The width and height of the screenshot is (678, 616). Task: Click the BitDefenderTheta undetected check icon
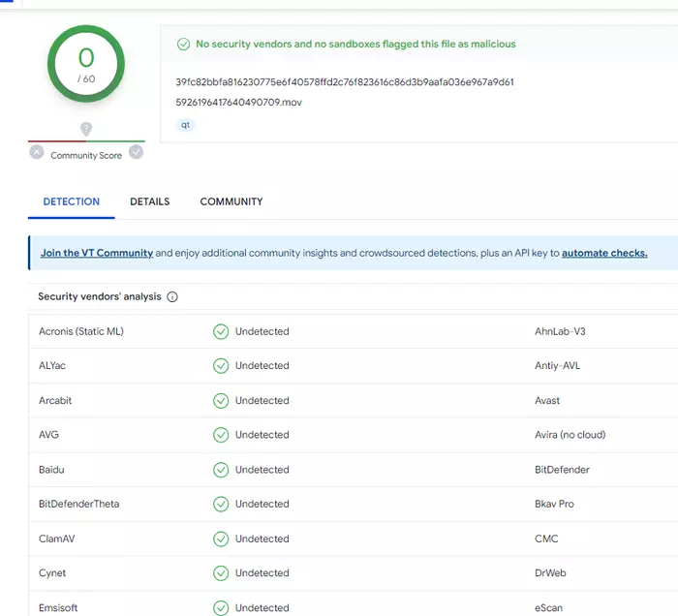221,504
